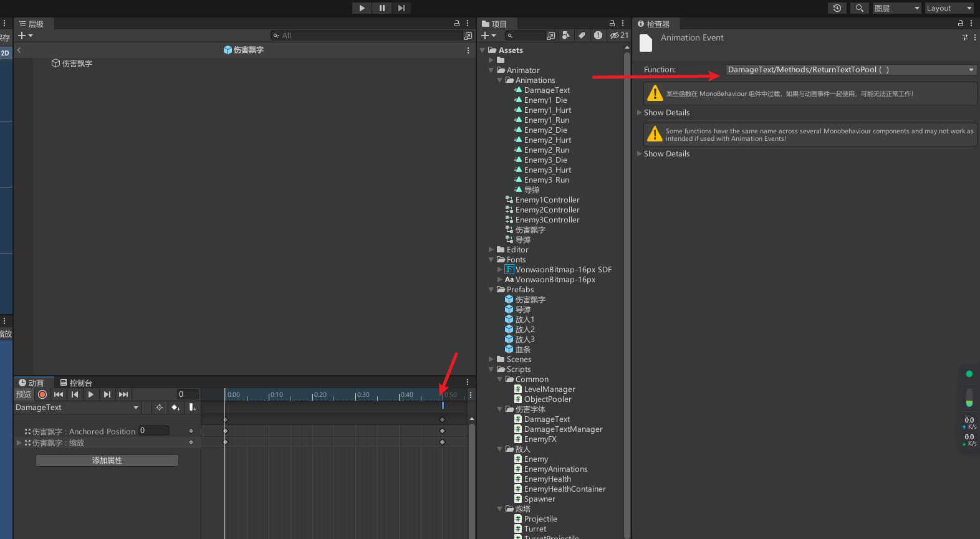Go to previous keyframe button
The width and height of the screenshot is (980, 539).
click(75, 394)
